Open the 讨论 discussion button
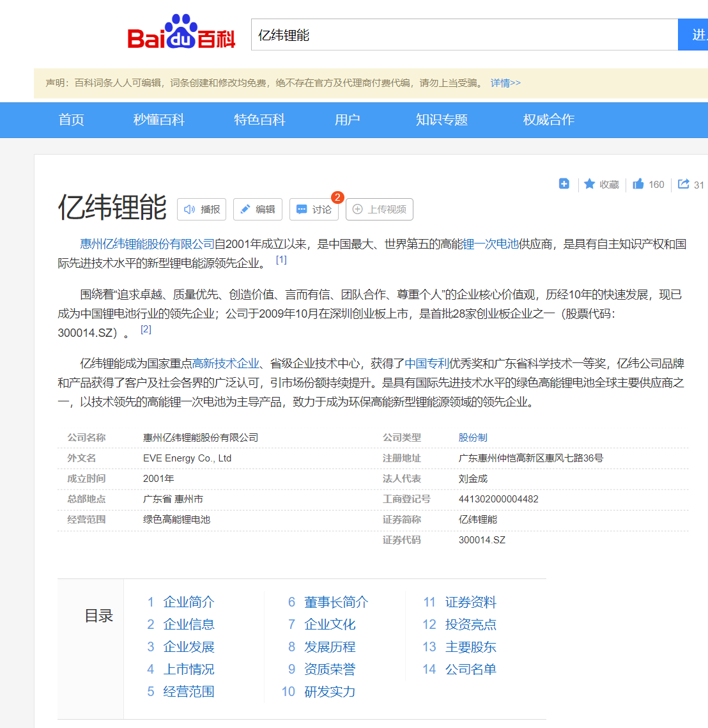Image resolution: width=708 pixels, height=728 pixels. (x=314, y=210)
